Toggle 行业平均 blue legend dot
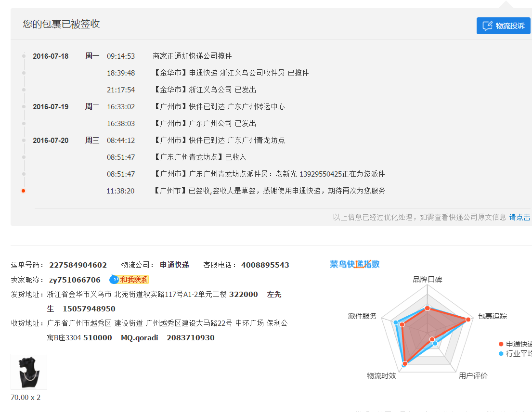 tap(501, 354)
